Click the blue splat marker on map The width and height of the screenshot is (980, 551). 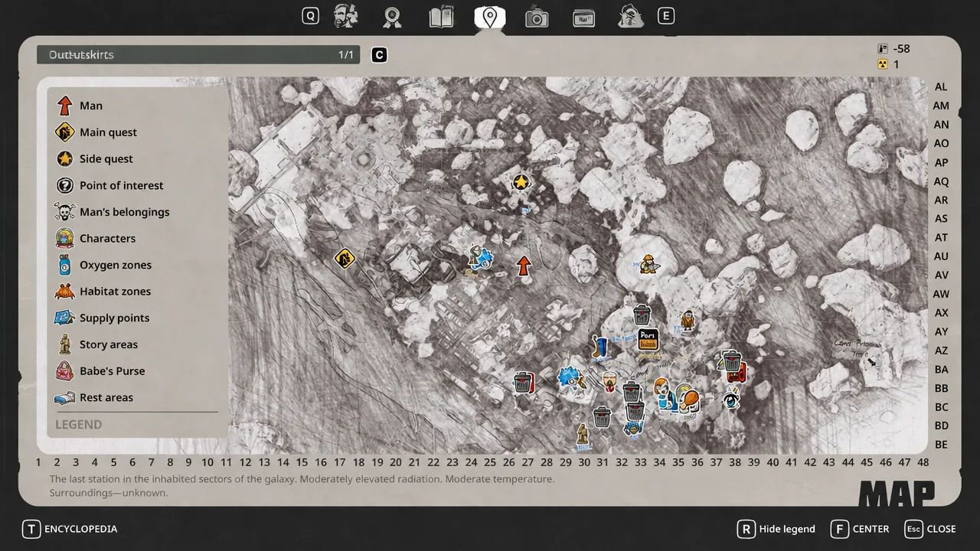click(x=570, y=378)
